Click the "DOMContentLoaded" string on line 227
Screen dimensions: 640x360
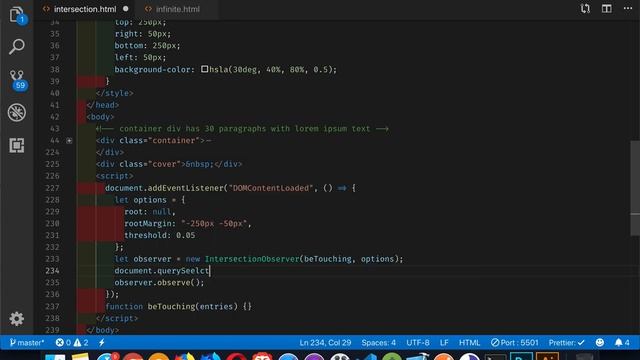[x=271, y=188]
